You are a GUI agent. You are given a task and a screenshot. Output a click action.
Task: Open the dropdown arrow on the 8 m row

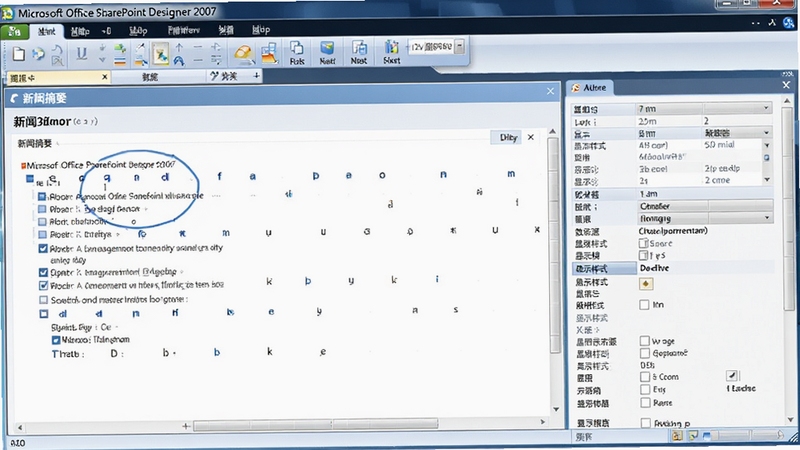766,133
